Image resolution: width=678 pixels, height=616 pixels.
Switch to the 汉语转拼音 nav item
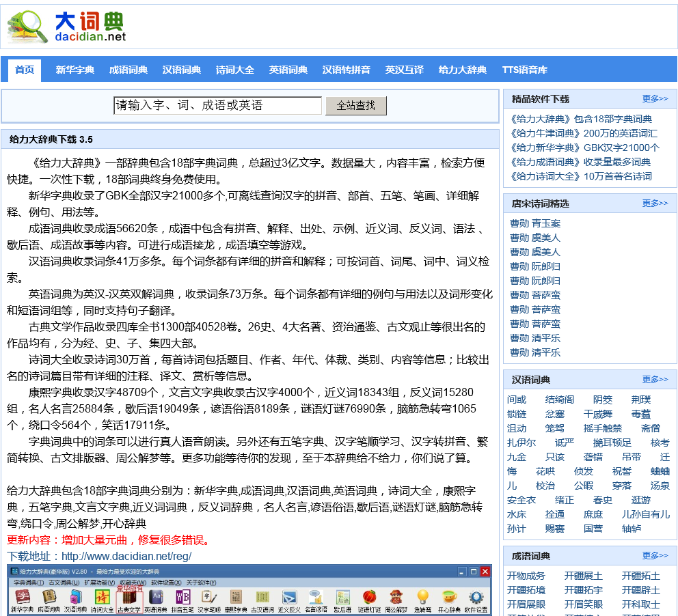point(346,70)
